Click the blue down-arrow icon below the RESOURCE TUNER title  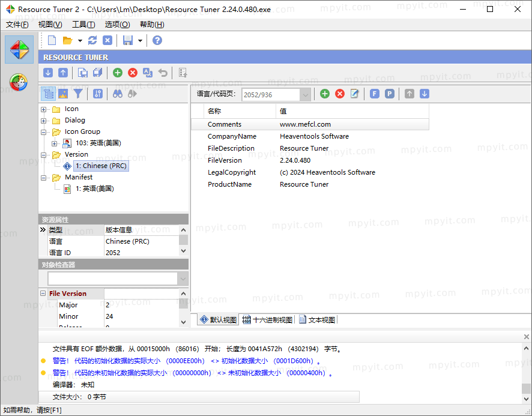coord(48,73)
